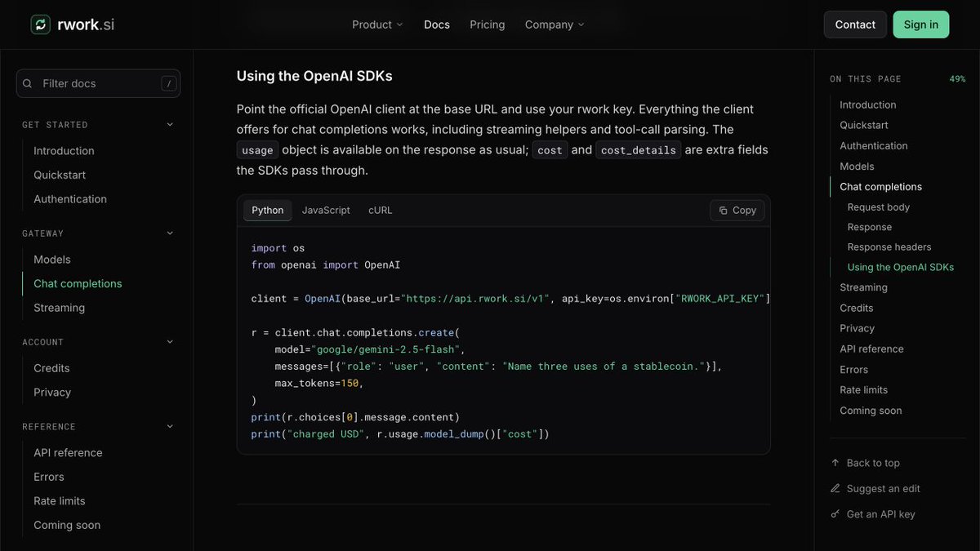Jump to Streaming in On This Page
The image size is (980, 551).
pyautogui.click(x=863, y=287)
